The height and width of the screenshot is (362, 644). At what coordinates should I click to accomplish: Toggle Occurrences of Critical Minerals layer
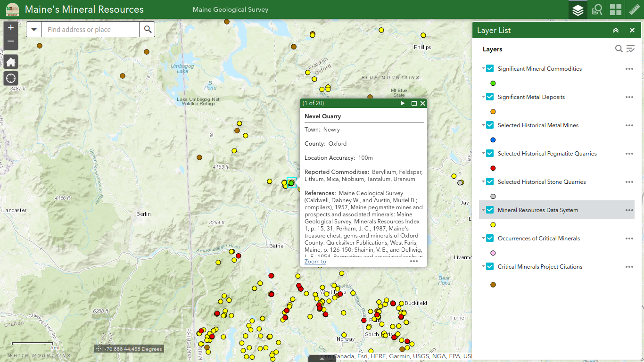tap(490, 238)
